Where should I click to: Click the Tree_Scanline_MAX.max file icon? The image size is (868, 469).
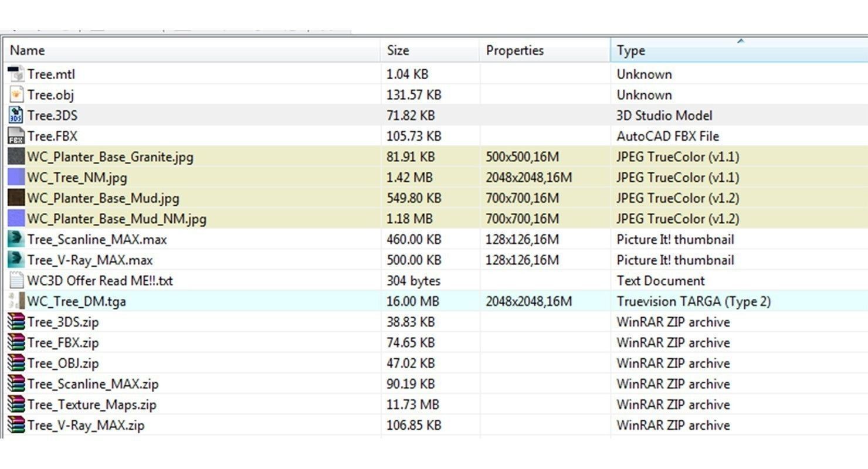[x=16, y=239]
